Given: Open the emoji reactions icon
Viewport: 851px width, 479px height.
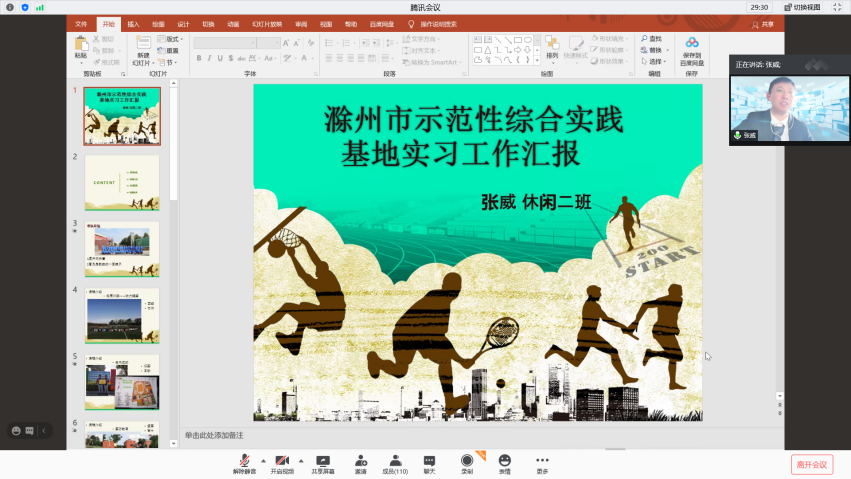Looking at the screenshot, I should [504, 461].
